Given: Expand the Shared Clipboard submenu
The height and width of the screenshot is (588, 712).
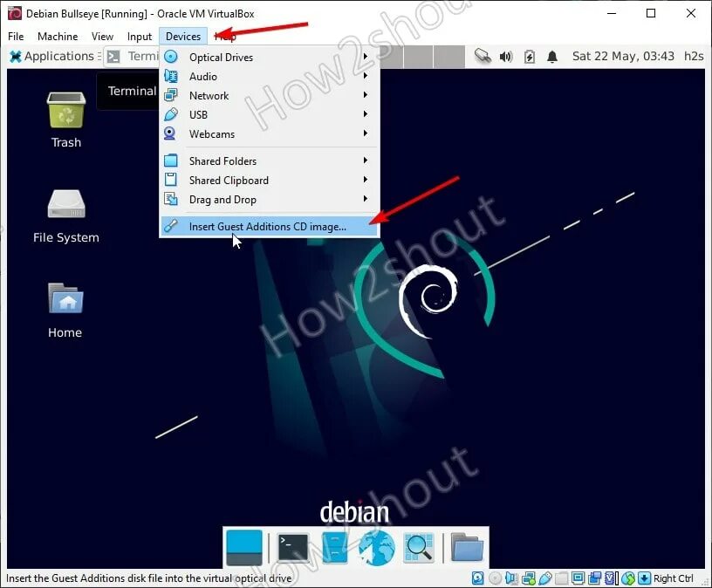Looking at the screenshot, I should coord(270,181).
